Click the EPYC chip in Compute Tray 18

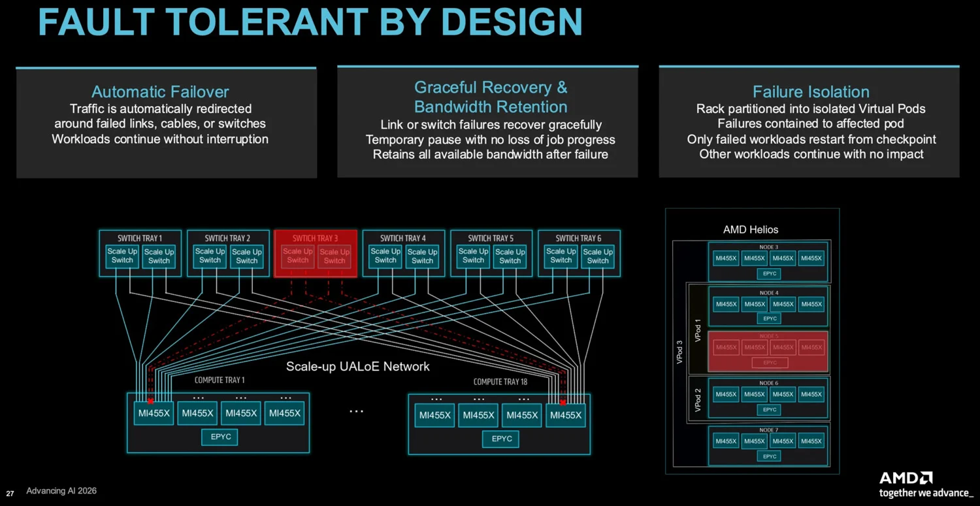click(501, 439)
